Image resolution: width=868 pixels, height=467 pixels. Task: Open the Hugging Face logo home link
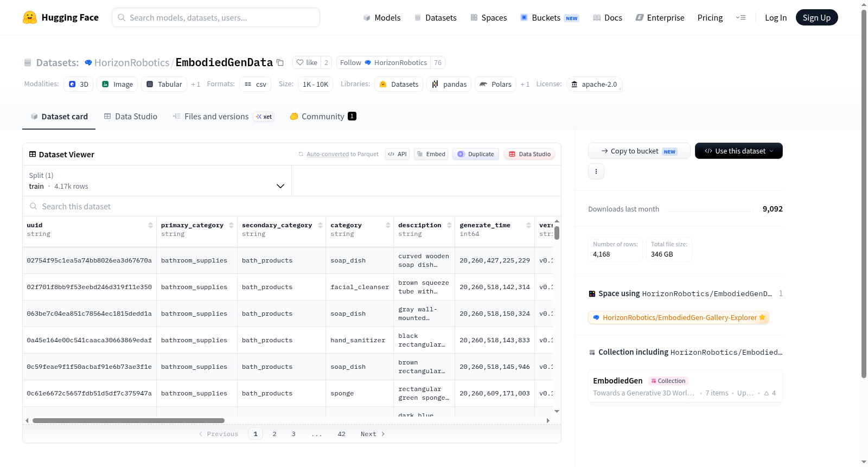(x=61, y=17)
